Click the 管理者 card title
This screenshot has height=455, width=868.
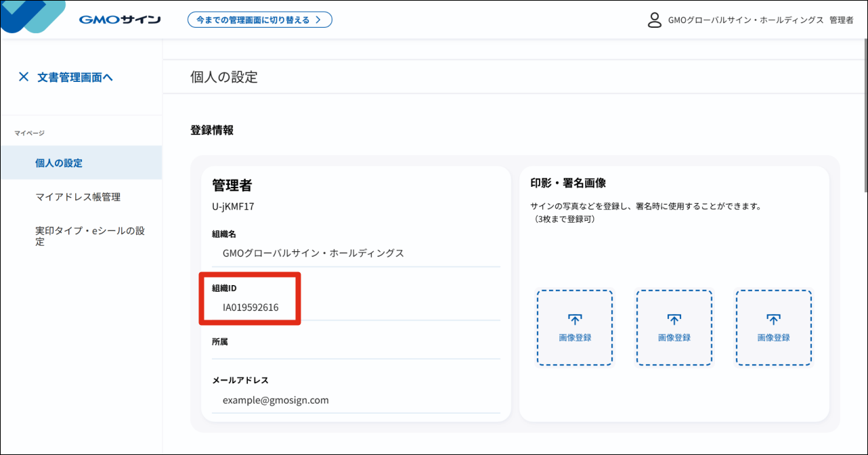click(232, 186)
